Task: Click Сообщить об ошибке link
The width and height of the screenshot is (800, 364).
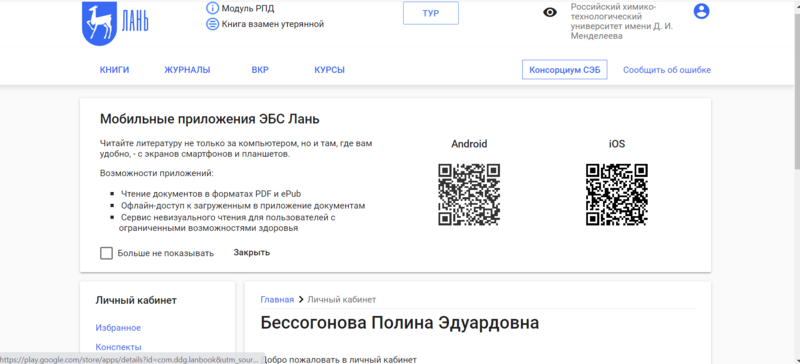Action: [667, 70]
